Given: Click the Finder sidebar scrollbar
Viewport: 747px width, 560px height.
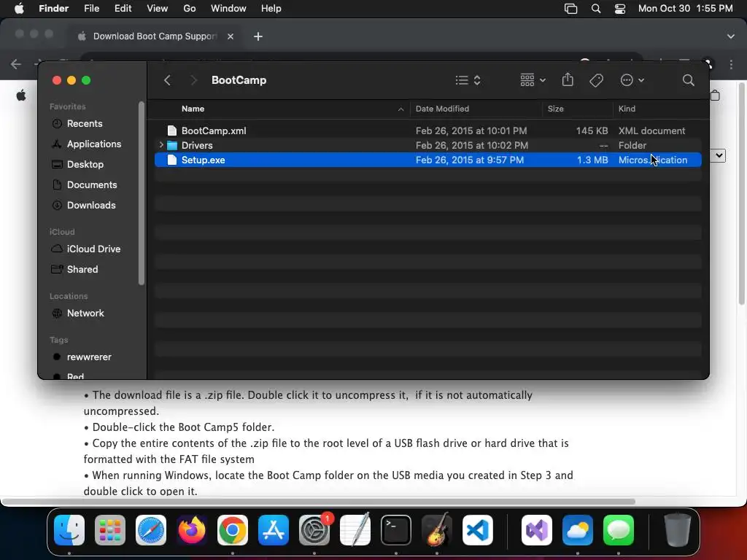Looking at the screenshot, I should coord(141,192).
